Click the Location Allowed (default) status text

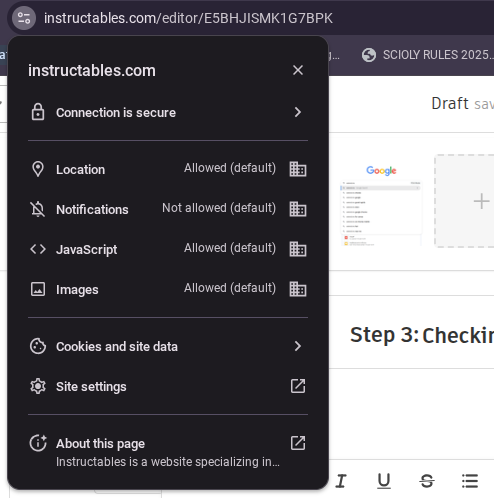pyautogui.click(x=230, y=168)
